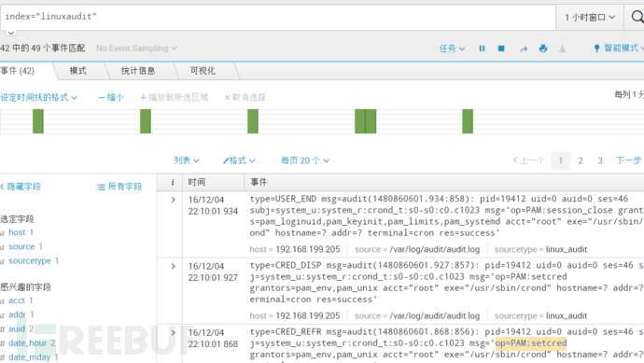Select addr field in sidebar
The height and width of the screenshot is (363, 644).
pos(17,314)
